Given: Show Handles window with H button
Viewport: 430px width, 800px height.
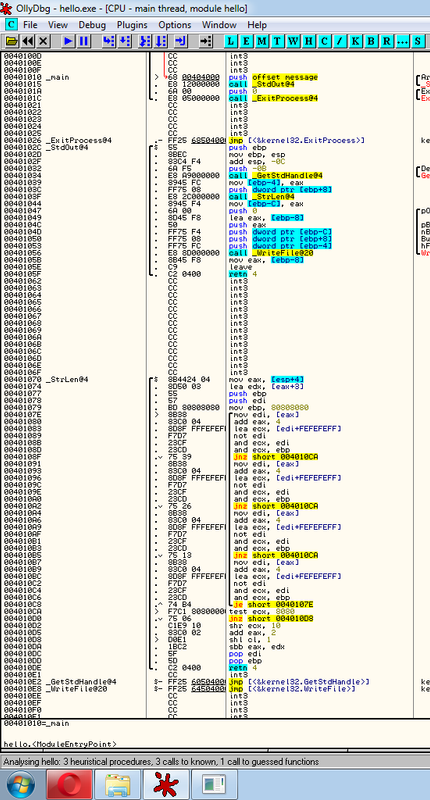Looking at the screenshot, I should click(309, 41).
